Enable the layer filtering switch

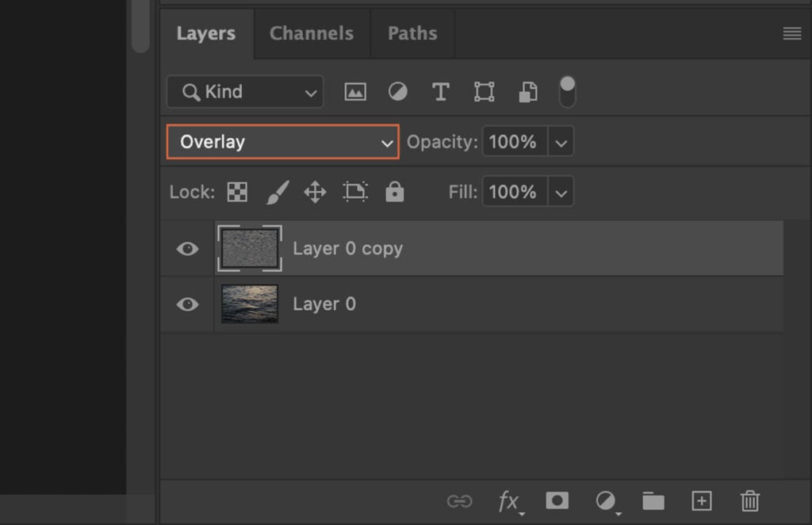(x=568, y=91)
